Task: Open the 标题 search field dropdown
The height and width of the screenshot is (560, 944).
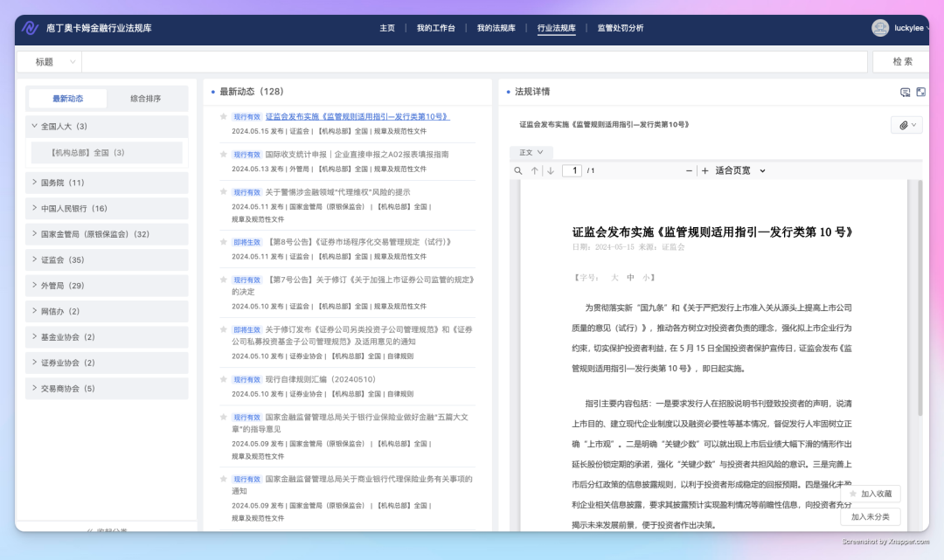Action: click(48, 62)
